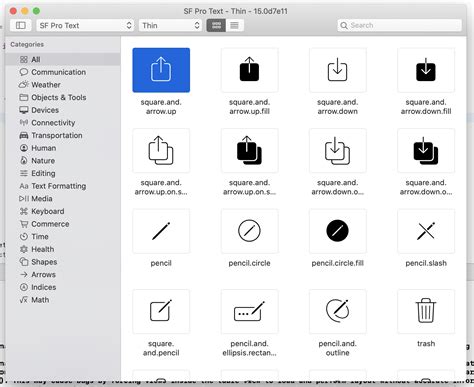This screenshot has height=387, width=474.
Task: Open the SF Pro Text font dropdown
Action: coord(85,25)
